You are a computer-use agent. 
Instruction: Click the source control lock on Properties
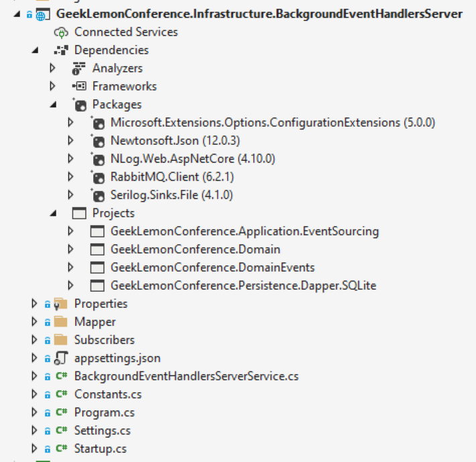48,304
